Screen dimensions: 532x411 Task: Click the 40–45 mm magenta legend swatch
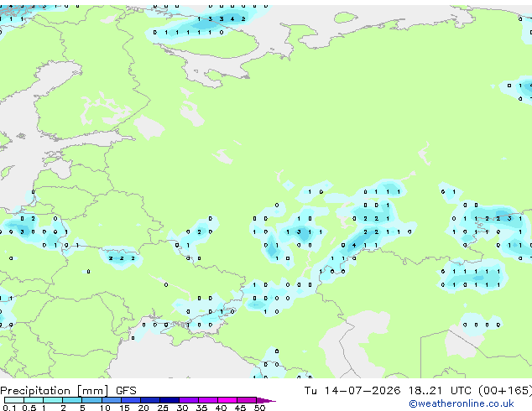227,400
